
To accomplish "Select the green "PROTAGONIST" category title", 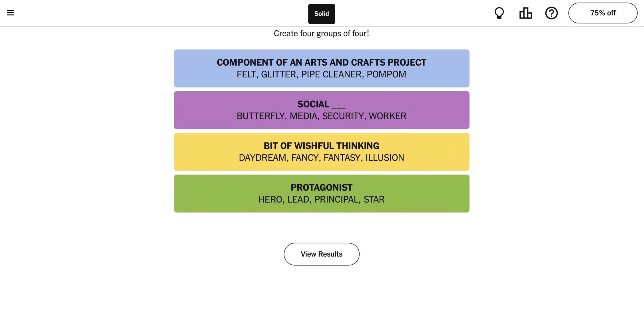I will click(321, 187).
